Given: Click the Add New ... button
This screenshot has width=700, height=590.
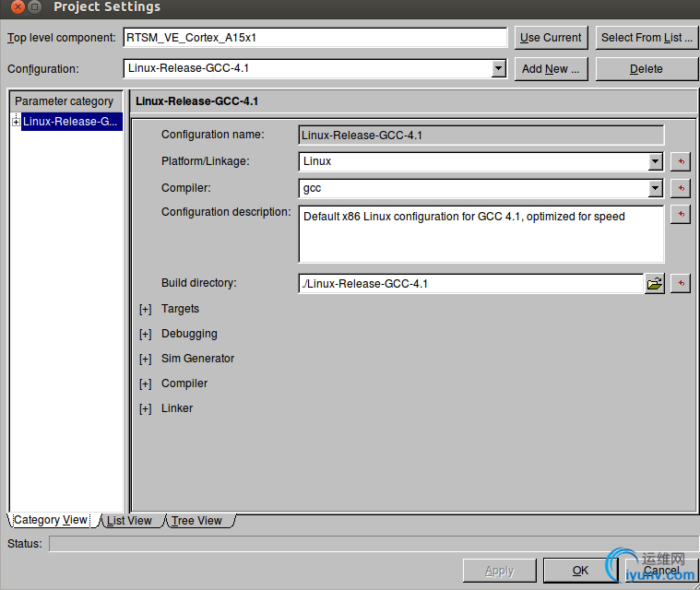Looking at the screenshot, I should point(551,69).
